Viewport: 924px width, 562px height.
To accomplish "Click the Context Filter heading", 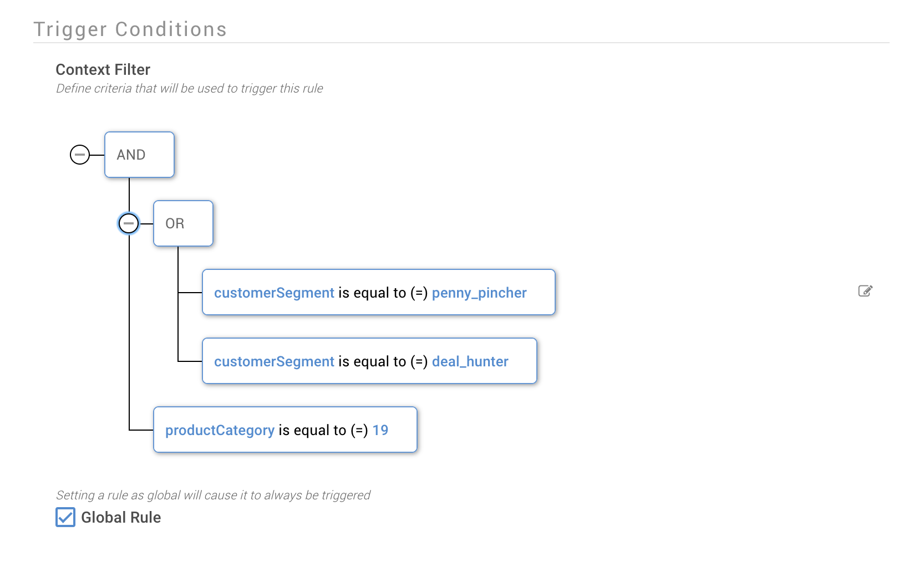I will pyautogui.click(x=103, y=70).
